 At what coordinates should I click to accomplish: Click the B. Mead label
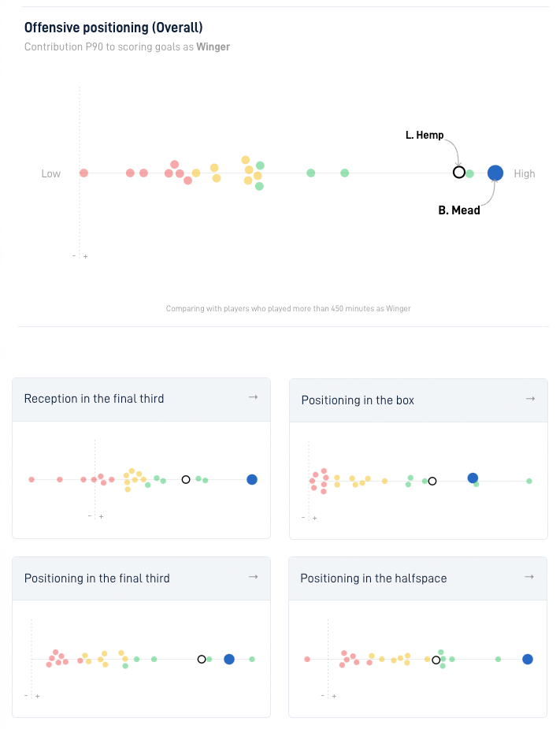(459, 210)
